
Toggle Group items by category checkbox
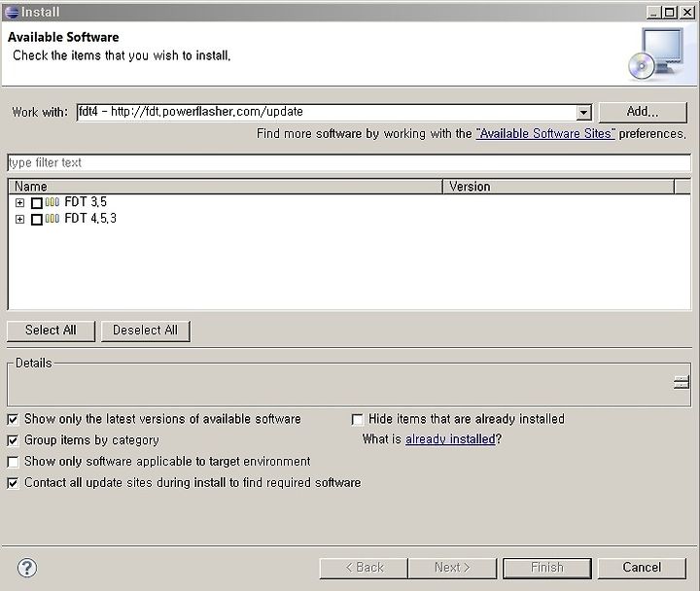click(x=13, y=440)
